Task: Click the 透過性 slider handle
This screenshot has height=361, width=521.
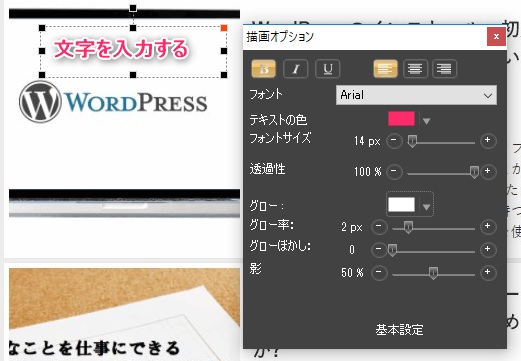Action: (474, 172)
